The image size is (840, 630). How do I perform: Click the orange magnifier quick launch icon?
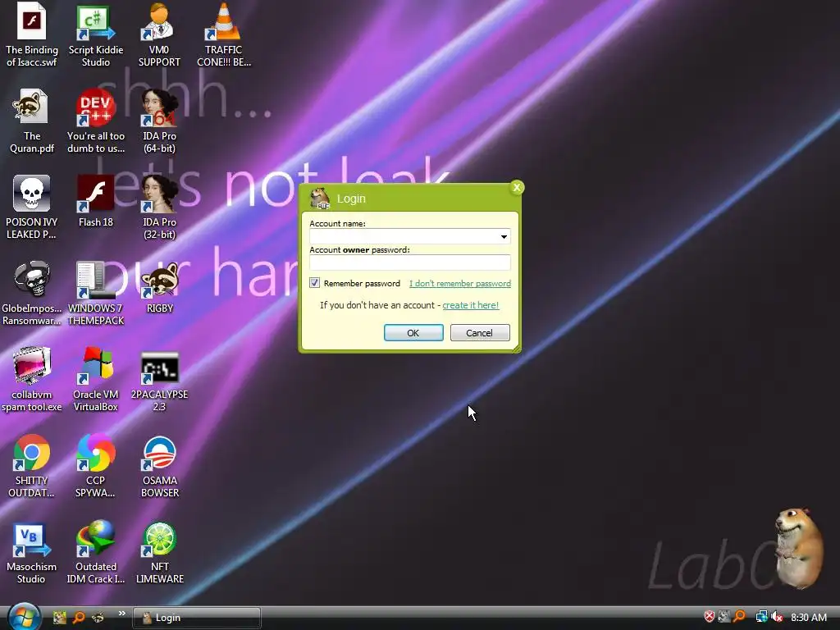[x=78, y=618]
